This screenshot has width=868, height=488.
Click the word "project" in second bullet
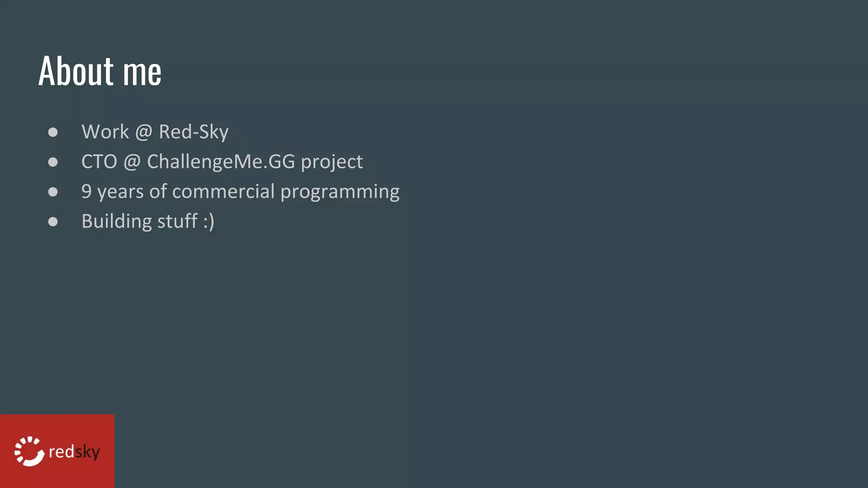click(x=332, y=162)
